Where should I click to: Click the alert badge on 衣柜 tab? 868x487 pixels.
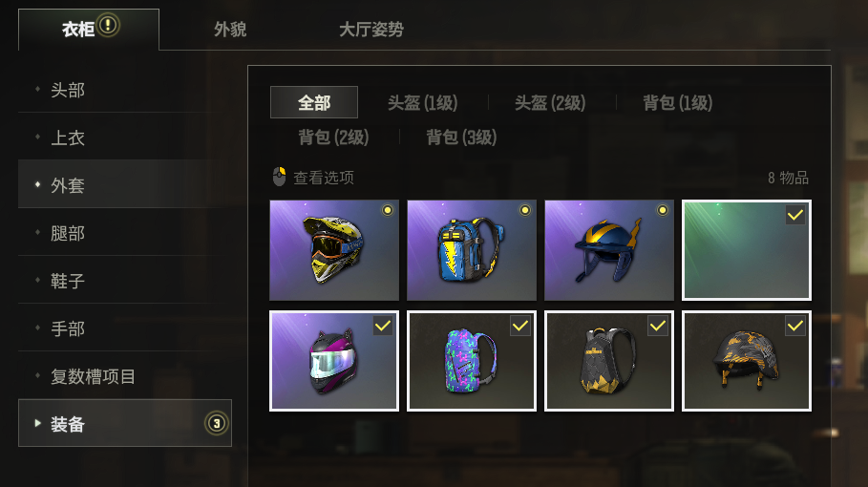click(108, 25)
